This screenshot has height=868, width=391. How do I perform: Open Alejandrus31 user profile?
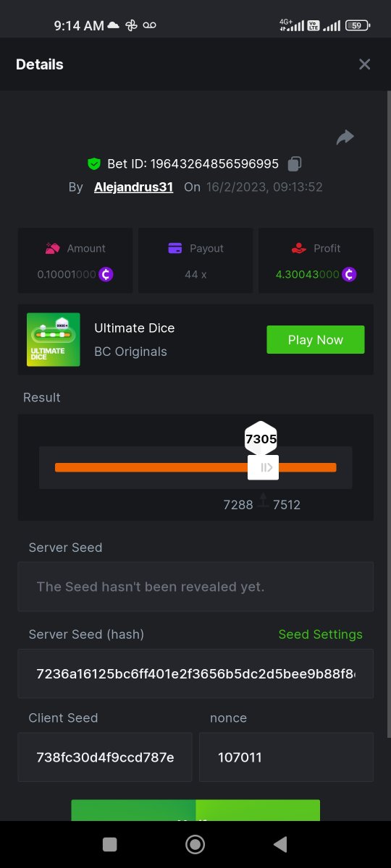(x=133, y=187)
